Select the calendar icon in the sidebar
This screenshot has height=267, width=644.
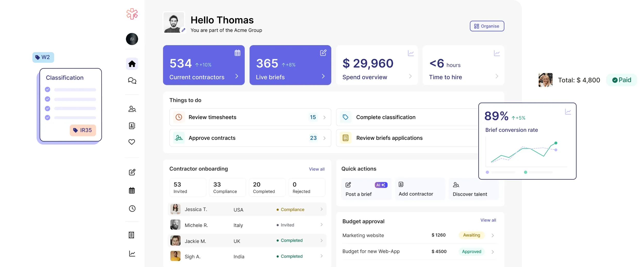click(132, 190)
